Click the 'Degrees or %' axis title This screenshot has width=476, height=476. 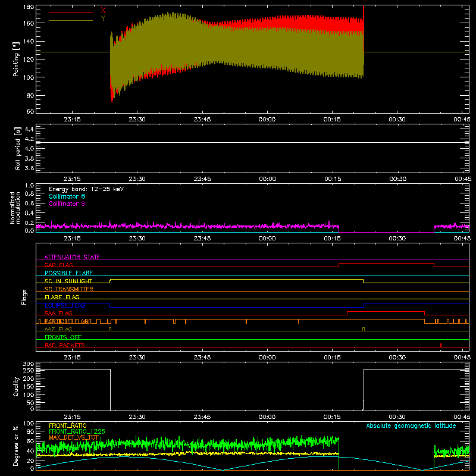click(16, 446)
